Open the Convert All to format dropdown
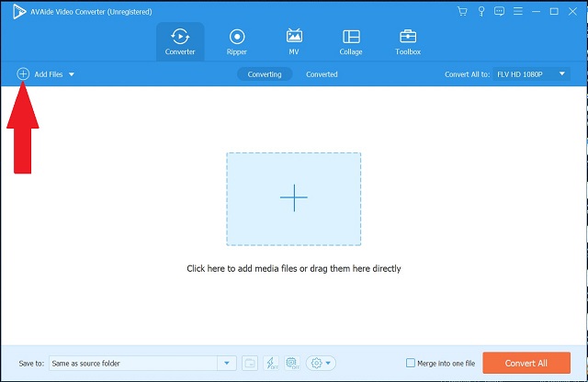Viewport: 588px width, 382px height. pos(531,74)
